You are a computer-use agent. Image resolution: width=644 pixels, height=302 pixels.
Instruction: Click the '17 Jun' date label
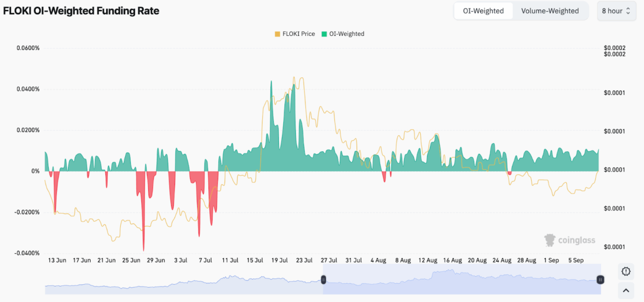(82, 260)
